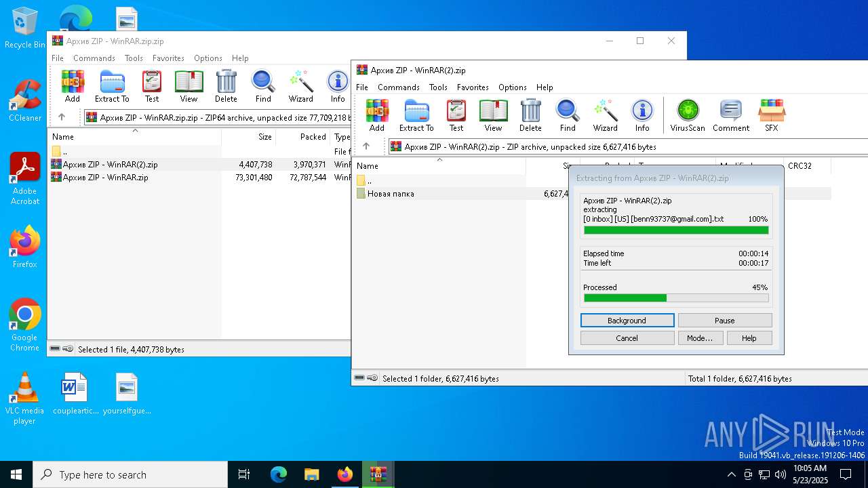Viewport: 868px width, 488px height.
Task: Show hidden tray icons chevron
Action: pos(731,474)
